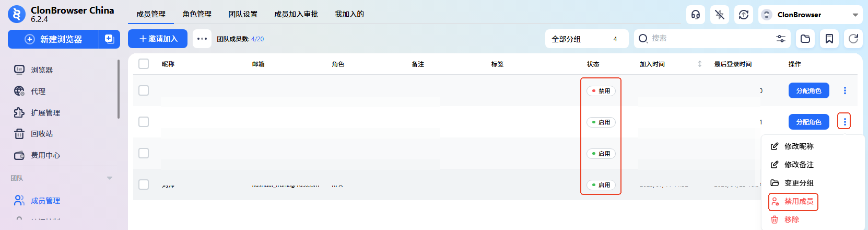Screen dimensions: 868x230
Task: Click the magnifier search icon
Action: click(643, 39)
